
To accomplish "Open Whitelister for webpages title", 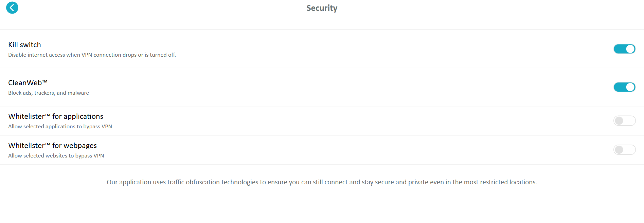I will coord(52,146).
